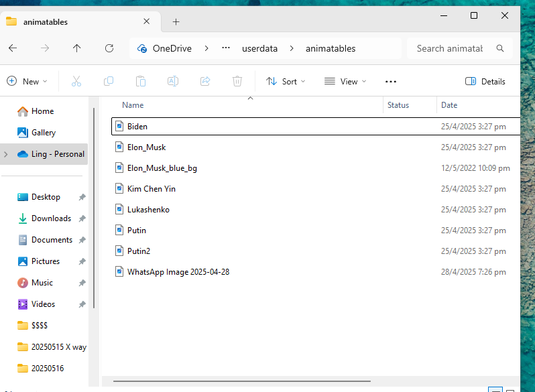Click the Elon_Musk_blue_bg file icon
The height and width of the screenshot is (392, 535).
coord(119,168)
